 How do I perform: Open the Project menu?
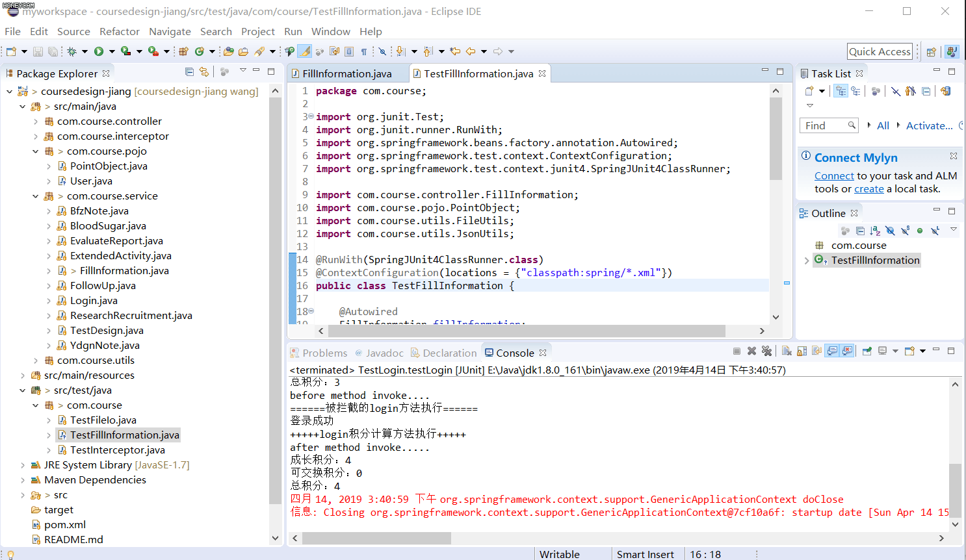[x=258, y=31]
